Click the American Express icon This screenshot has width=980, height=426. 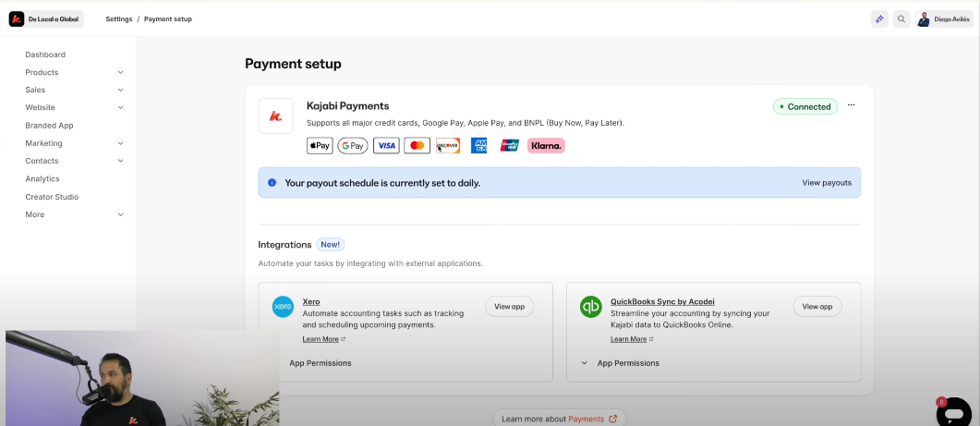(x=479, y=146)
